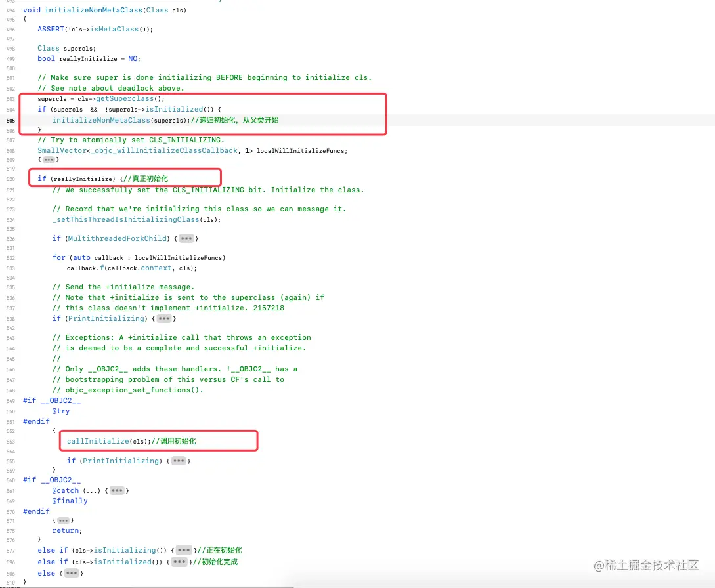
Task: Click the "NO" value on line 499
Action: (133, 58)
